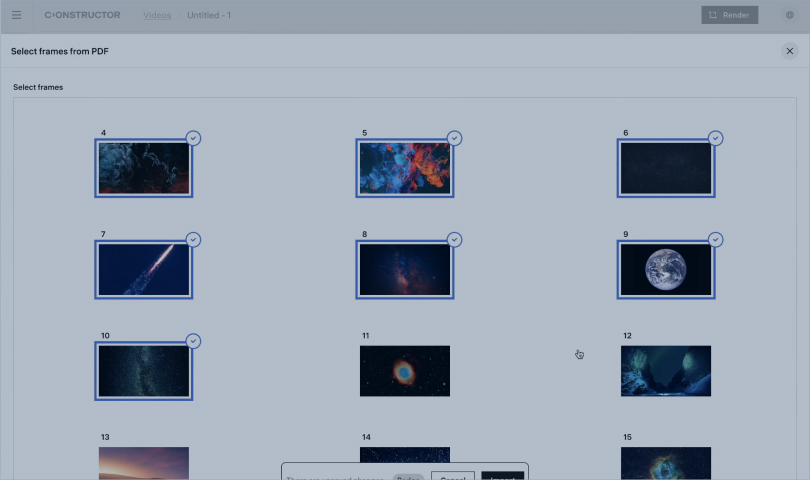Uncheck the checkmark on frame 5
The width and height of the screenshot is (810, 480).
click(x=454, y=138)
